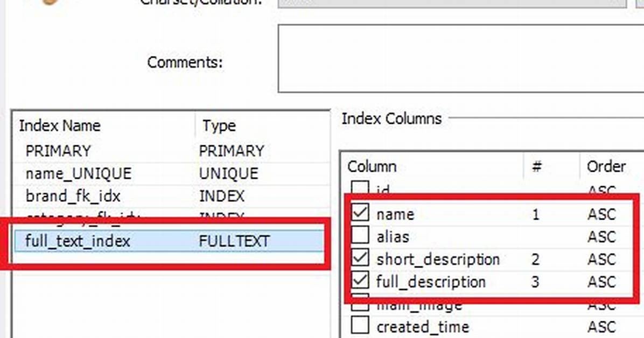Click the sequence number 2 cell
Screen dimensions: 644x338
(x=535, y=259)
